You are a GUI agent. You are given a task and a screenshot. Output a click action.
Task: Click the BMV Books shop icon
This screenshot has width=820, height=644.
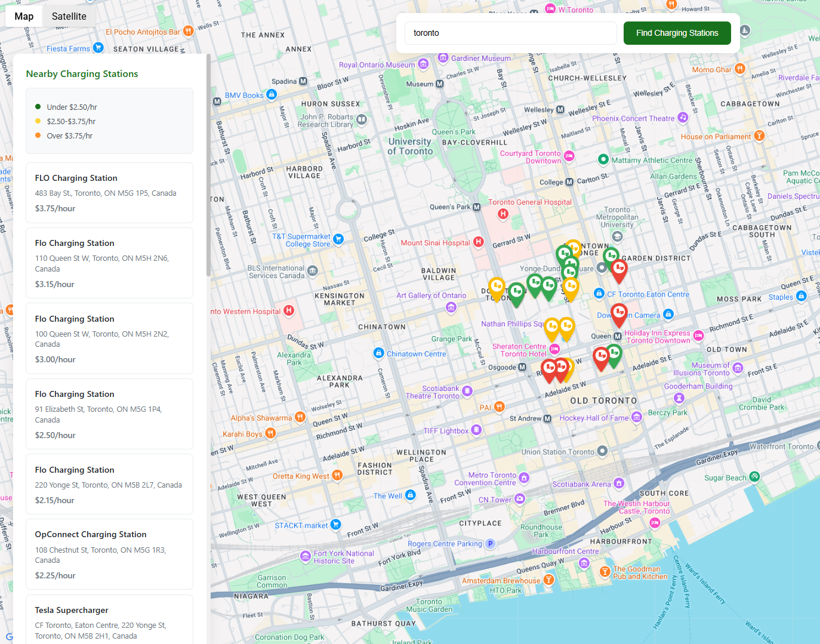[272, 94]
